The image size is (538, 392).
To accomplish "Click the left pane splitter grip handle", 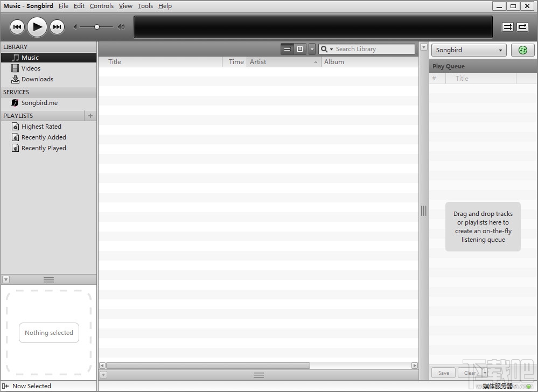I will pos(48,280).
